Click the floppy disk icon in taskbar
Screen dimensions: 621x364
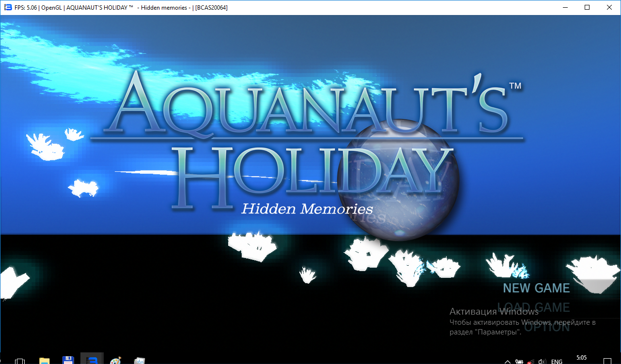68,360
